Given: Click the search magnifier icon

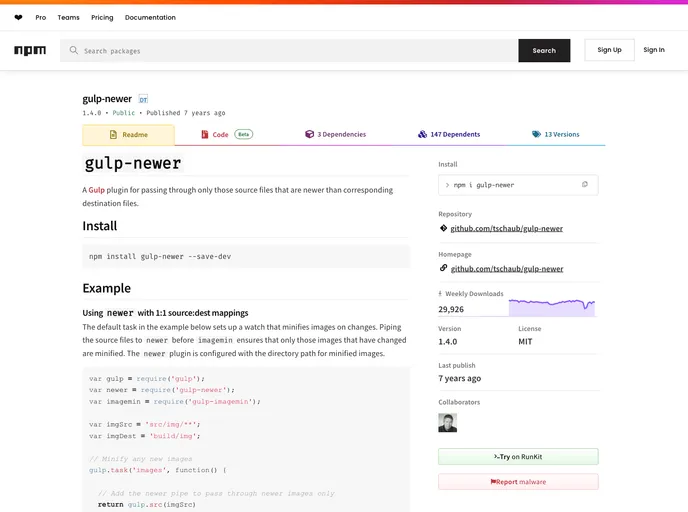Looking at the screenshot, I should pos(73,50).
